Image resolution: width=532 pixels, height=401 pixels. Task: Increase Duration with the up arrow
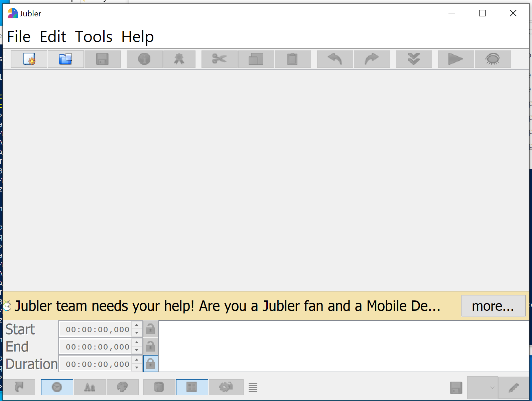click(x=137, y=360)
